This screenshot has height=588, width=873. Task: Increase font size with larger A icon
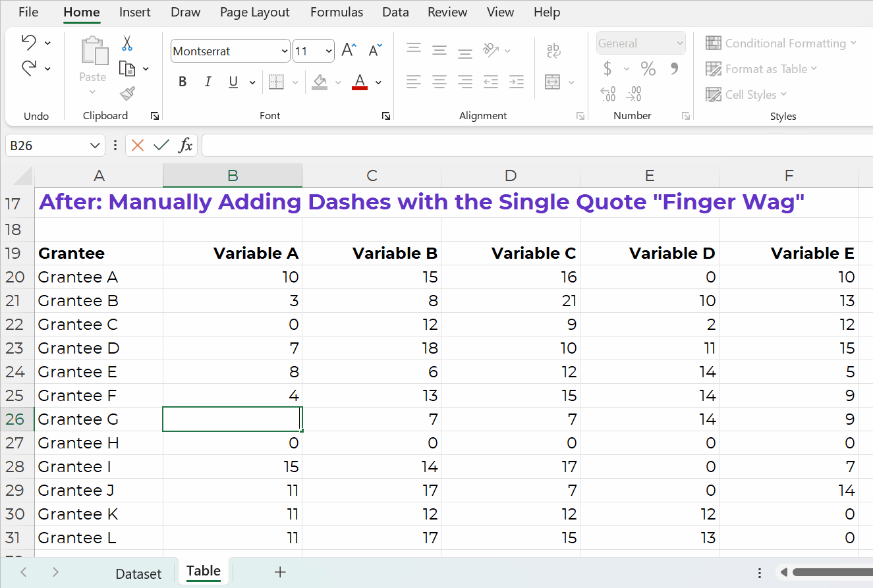(349, 50)
